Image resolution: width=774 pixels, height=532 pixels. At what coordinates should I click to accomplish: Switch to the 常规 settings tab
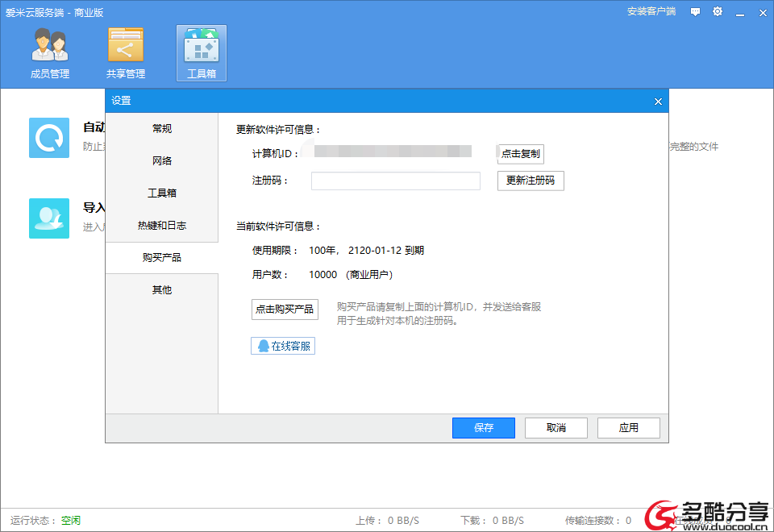click(162, 129)
